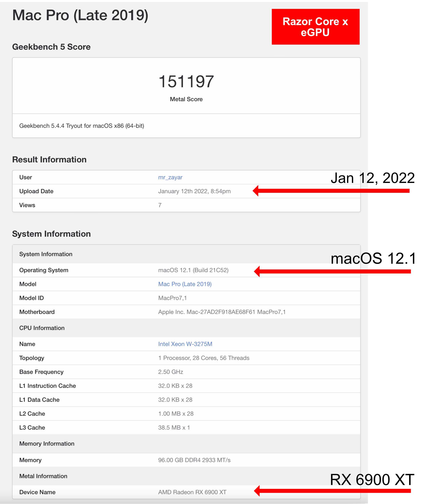
Task: Open the Mac Pro (Late 2019) model link
Action: (185, 284)
